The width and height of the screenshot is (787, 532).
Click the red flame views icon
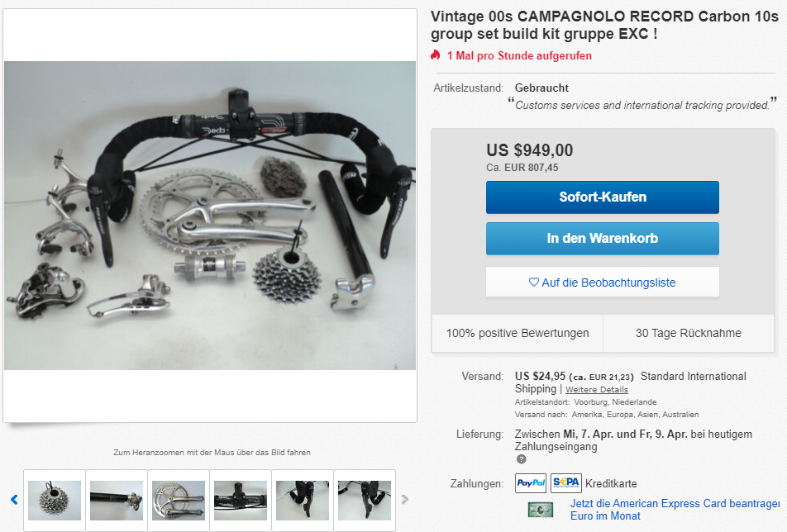[435, 55]
